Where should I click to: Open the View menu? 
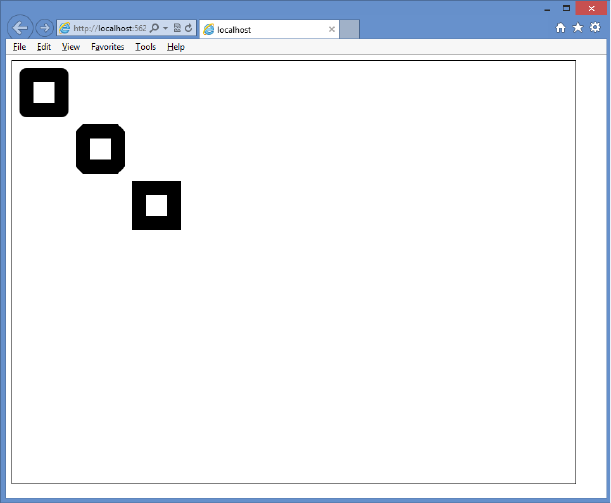pos(71,47)
